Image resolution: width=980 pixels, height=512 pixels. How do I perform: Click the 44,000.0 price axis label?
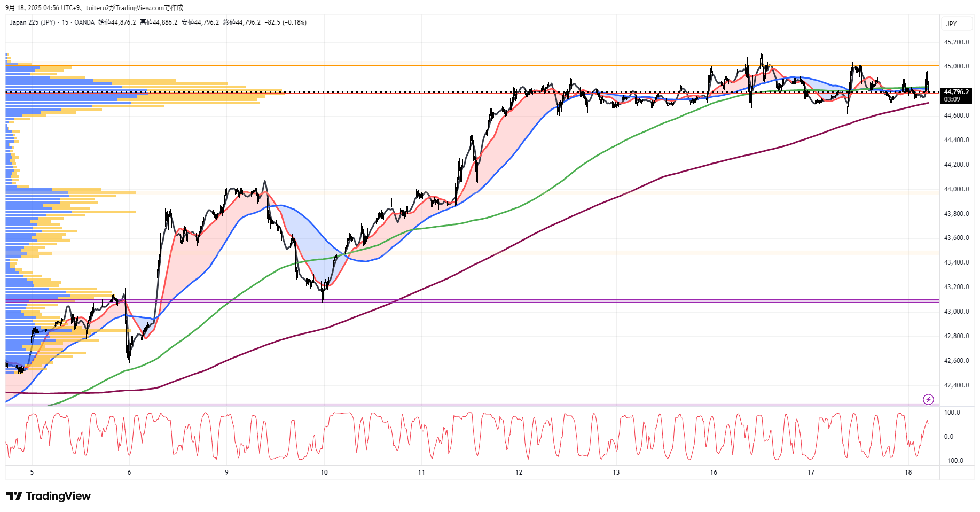957,189
